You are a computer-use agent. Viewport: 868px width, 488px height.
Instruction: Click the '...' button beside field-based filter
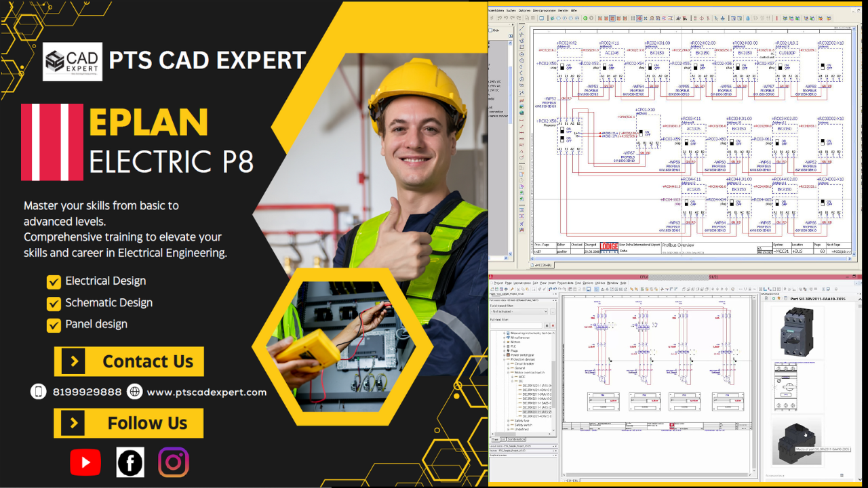tap(553, 311)
